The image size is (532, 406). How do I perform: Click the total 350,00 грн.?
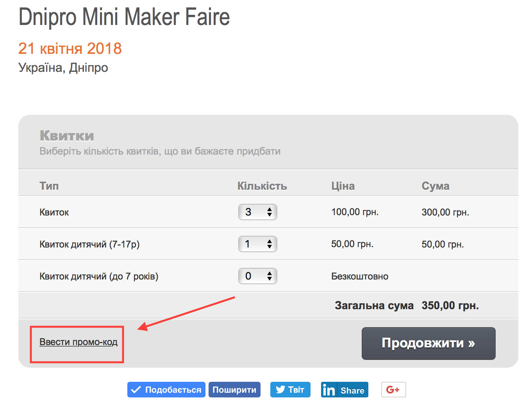point(450,305)
